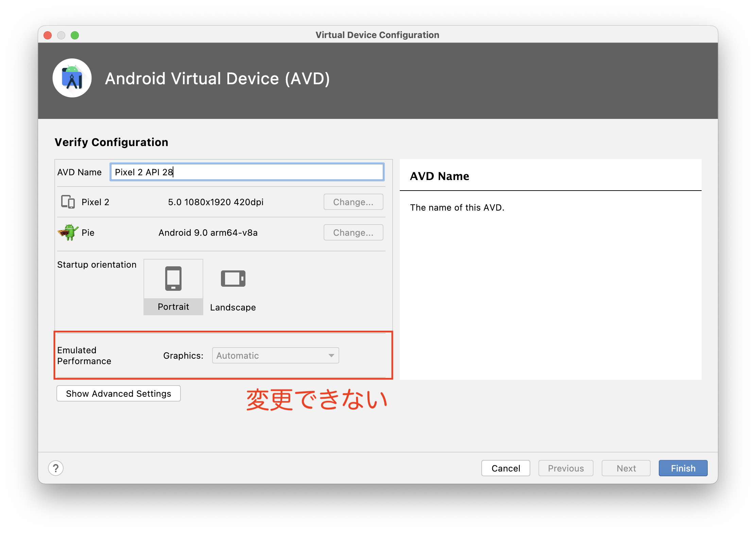Click 'The name of this AVD.' description text

[x=457, y=207]
